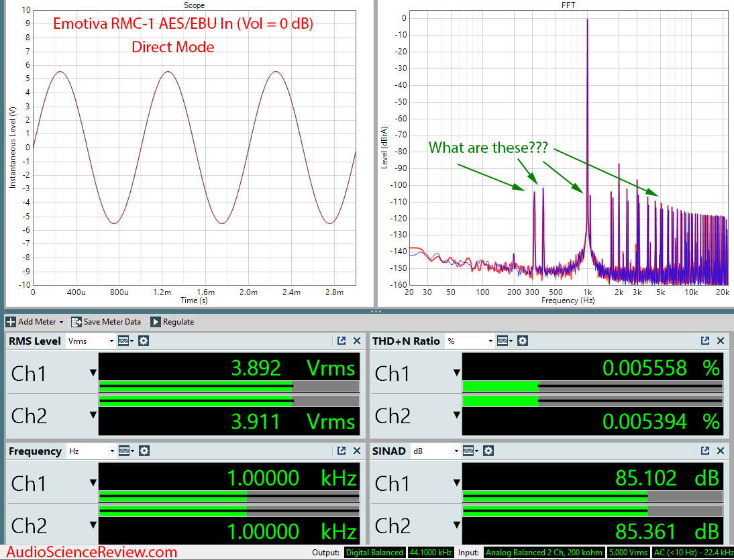Pop out the Frequency meter
This screenshot has height=560, width=734.
(342, 451)
